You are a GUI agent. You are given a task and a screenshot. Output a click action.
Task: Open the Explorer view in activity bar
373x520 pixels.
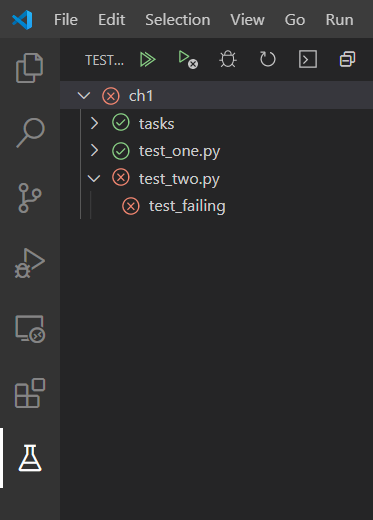(30, 68)
